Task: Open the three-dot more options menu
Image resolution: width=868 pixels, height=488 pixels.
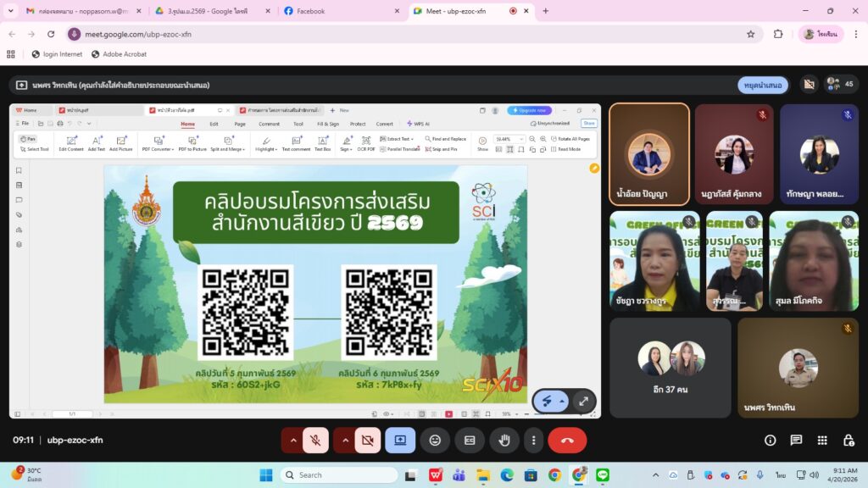Action: coord(533,441)
